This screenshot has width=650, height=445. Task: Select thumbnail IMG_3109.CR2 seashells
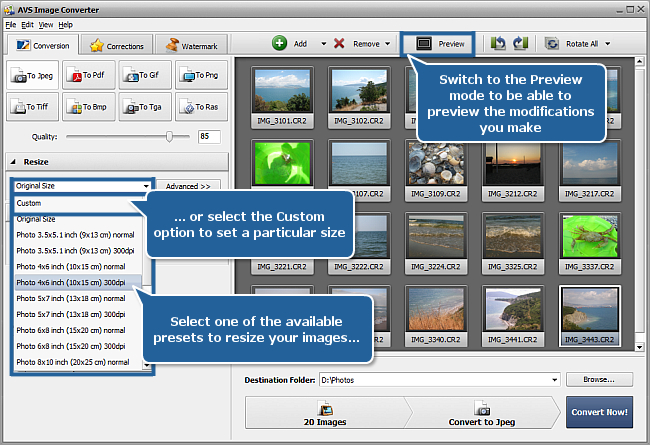point(436,170)
